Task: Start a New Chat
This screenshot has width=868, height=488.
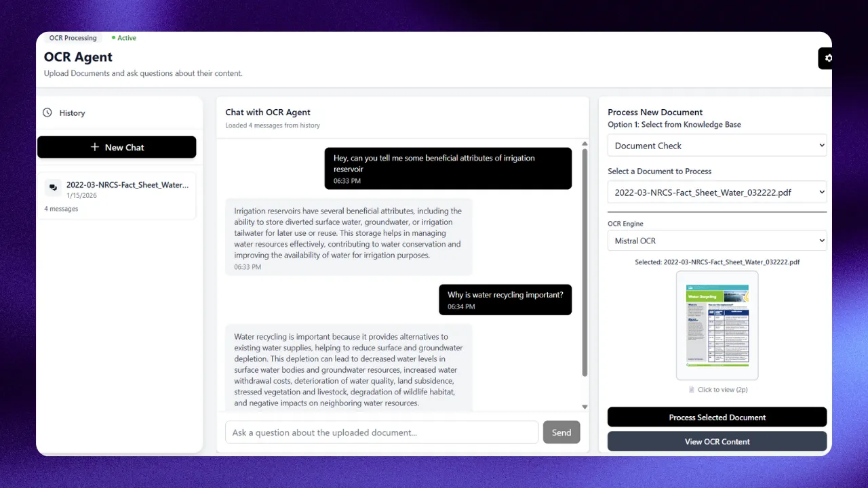Action: tap(117, 147)
